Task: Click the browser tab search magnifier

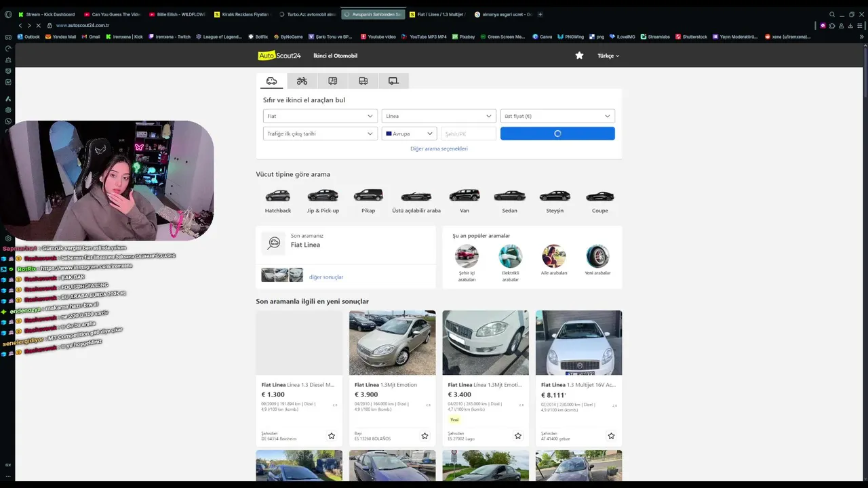Action: click(x=832, y=14)
